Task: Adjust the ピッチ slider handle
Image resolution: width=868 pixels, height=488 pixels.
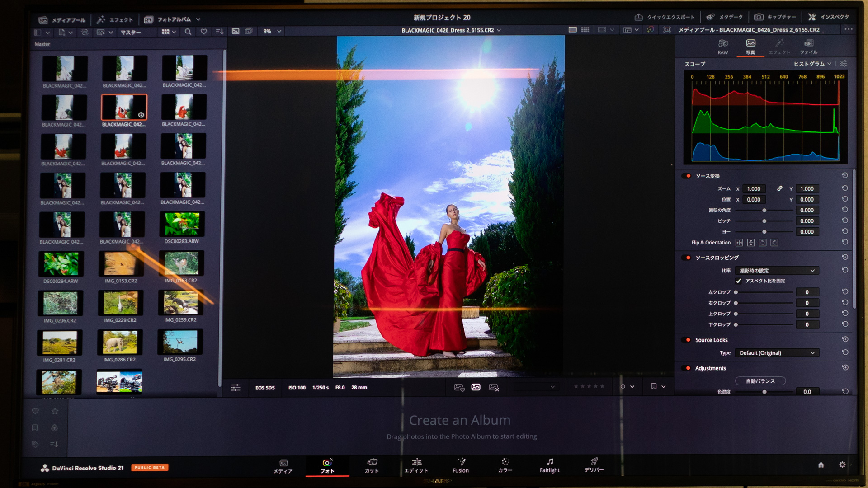Action: [x=764, y=221]
